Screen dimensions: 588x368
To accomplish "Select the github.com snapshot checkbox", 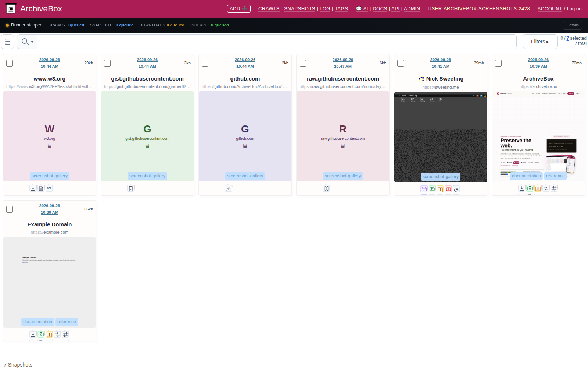I will point(205,63).
